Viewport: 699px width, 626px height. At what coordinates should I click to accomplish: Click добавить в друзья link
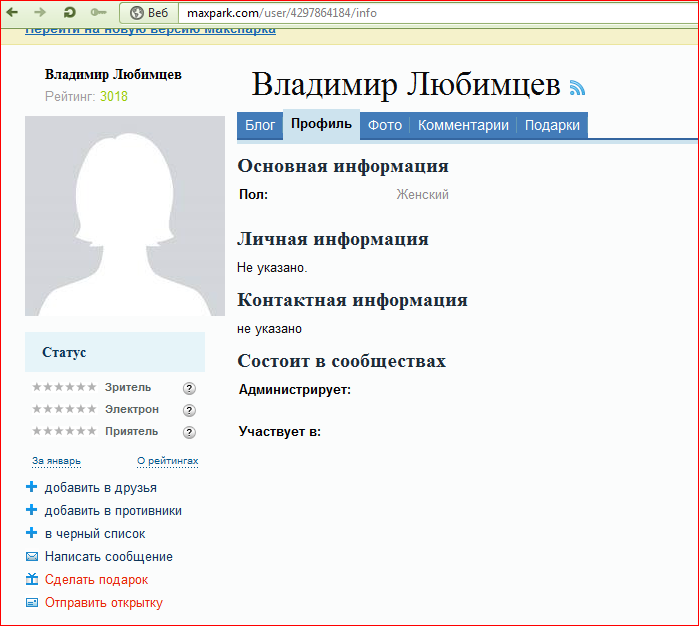point(101,488)
